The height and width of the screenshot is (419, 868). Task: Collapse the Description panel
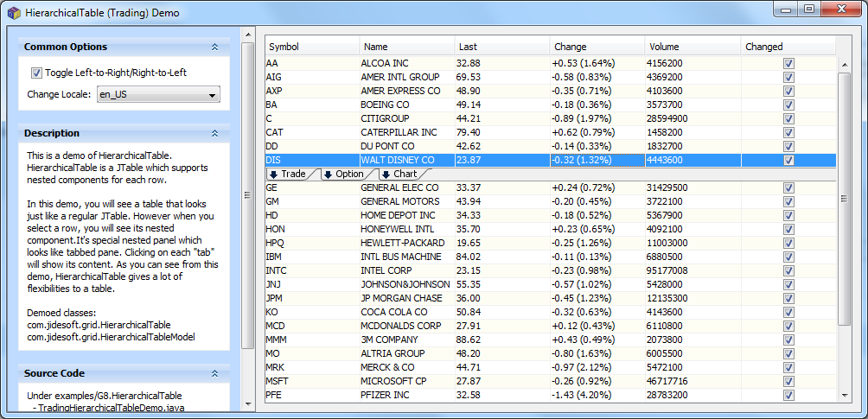click(x=214, y=133)
